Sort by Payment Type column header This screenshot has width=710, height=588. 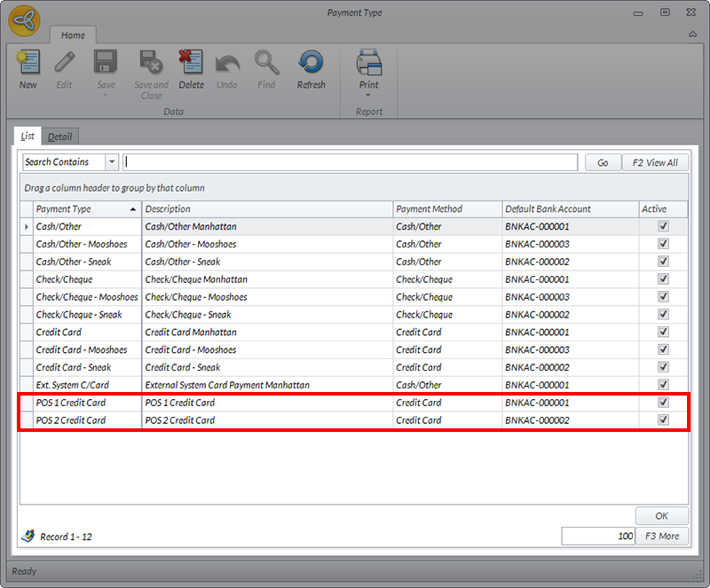[x=80, y=209]
